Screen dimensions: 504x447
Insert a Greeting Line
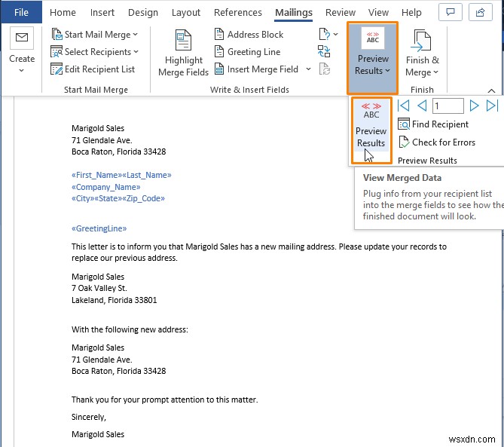click(x=247, y=52)
